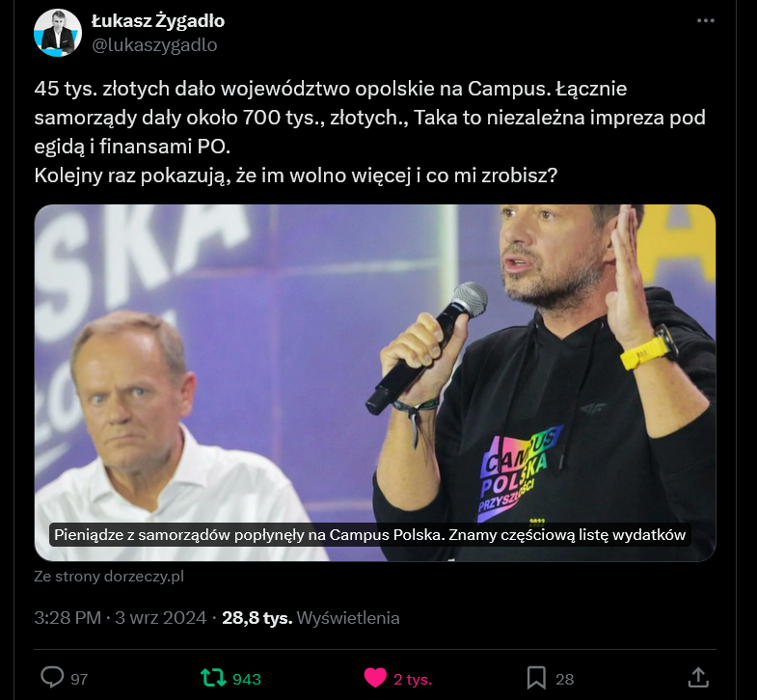Click the reply speech bubble icon
This screenshot has width=757, height=700.
52,677
